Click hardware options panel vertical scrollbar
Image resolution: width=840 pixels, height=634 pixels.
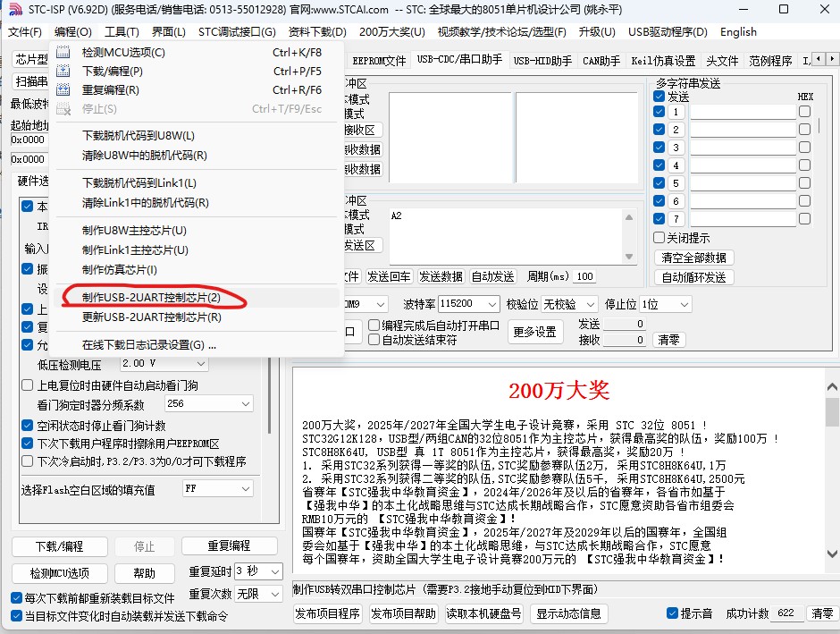pos(270,396)
